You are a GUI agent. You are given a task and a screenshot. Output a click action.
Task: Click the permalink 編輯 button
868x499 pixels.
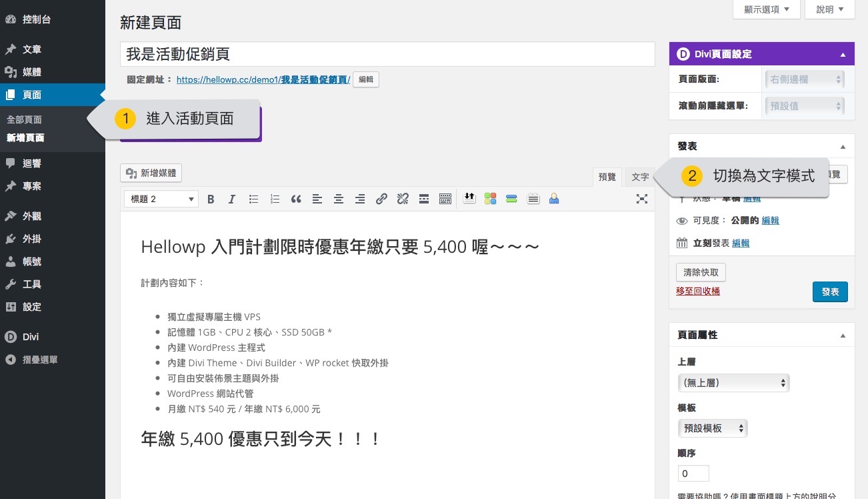366,79
